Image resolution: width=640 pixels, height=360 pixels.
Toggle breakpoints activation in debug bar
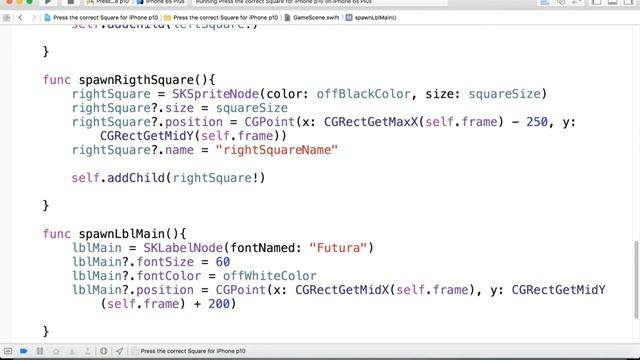point(24,351)
